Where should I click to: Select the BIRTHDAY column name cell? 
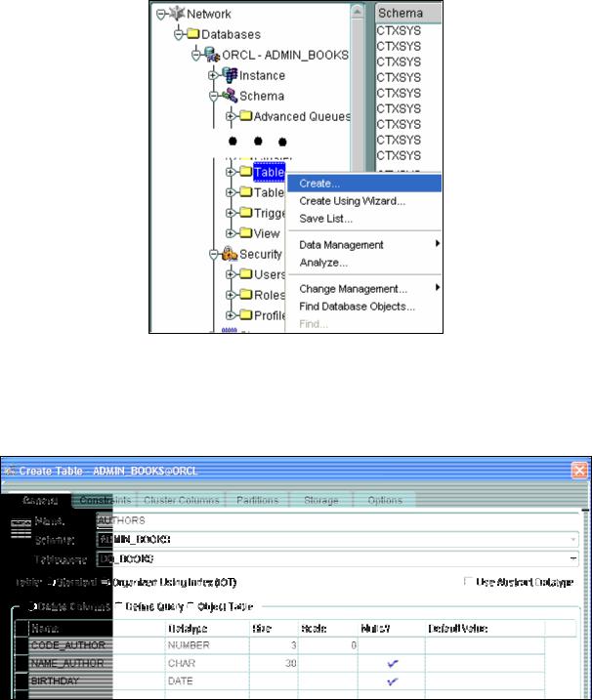coord(97,681)
